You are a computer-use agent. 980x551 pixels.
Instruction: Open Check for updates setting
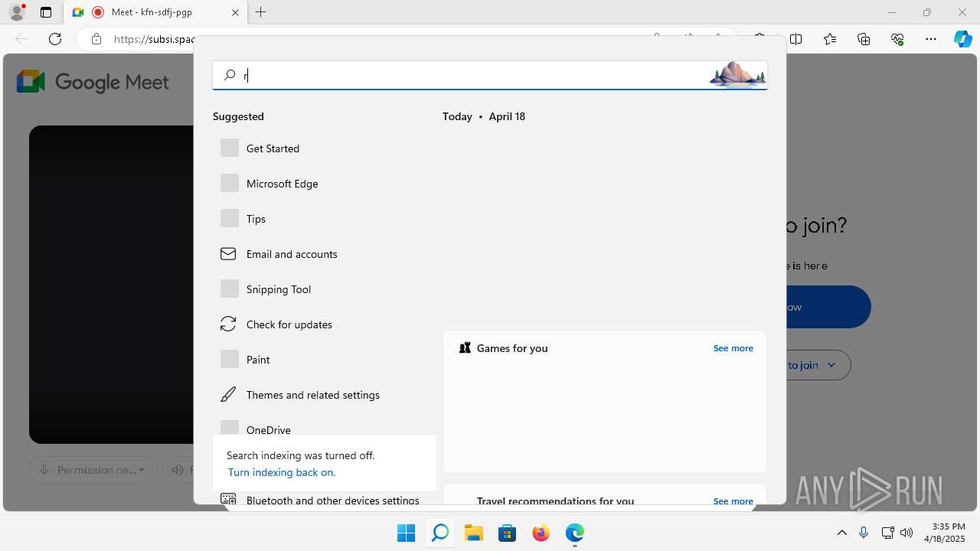point(325,324)
